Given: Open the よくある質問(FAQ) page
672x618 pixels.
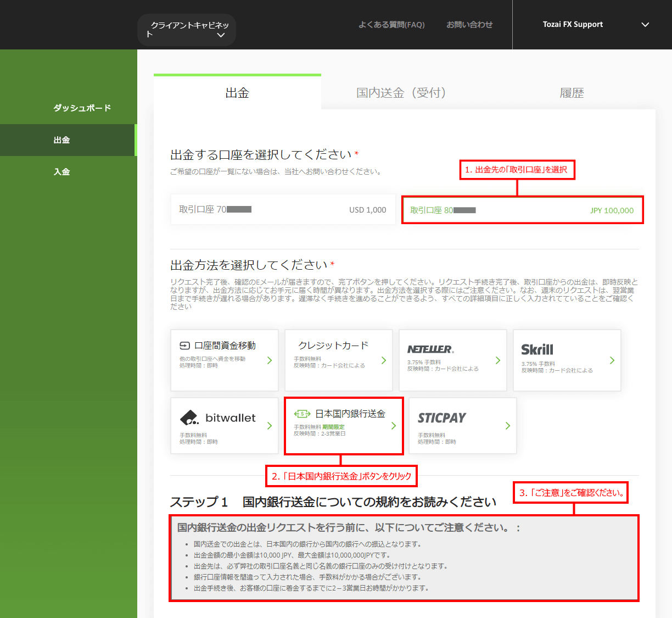Looking at the screenshot, I should (391, 24).
